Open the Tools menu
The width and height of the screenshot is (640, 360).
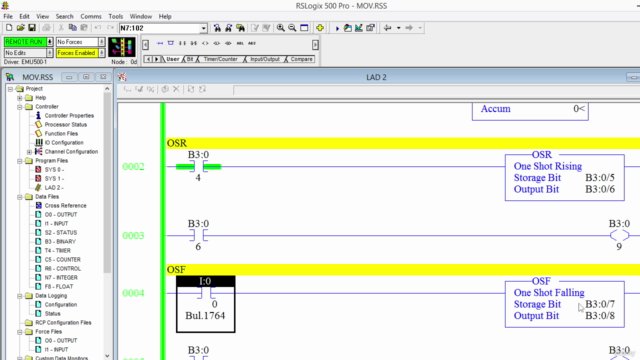(116, 16)
